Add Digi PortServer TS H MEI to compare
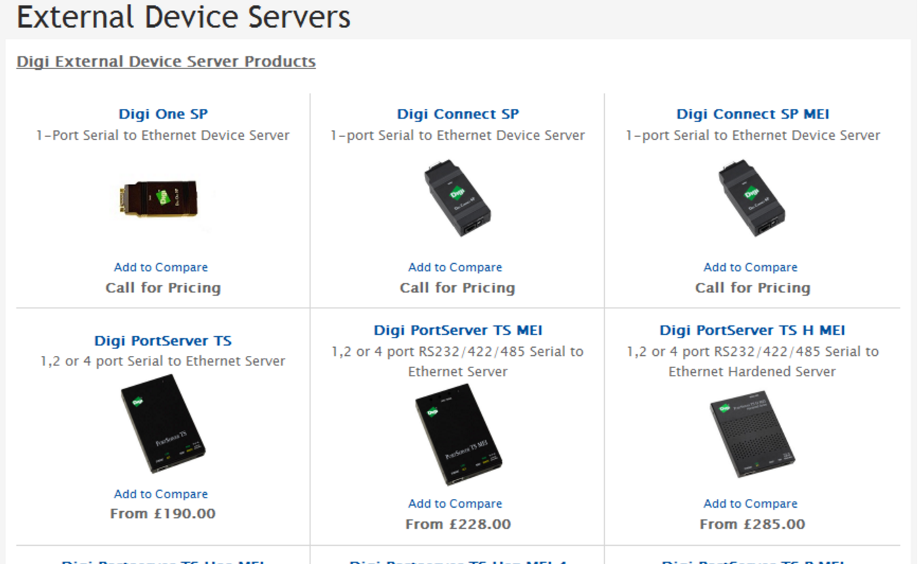924x564 pixels. click(x=750, y=504)
